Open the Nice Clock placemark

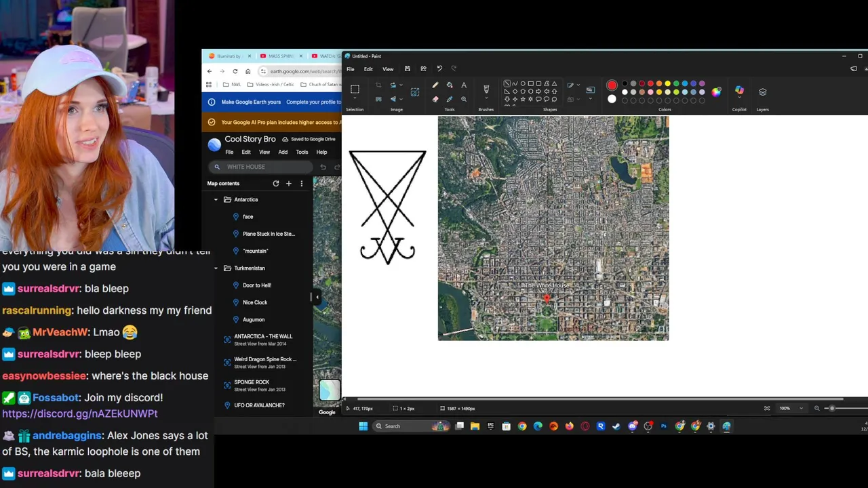tap(255, 302)
